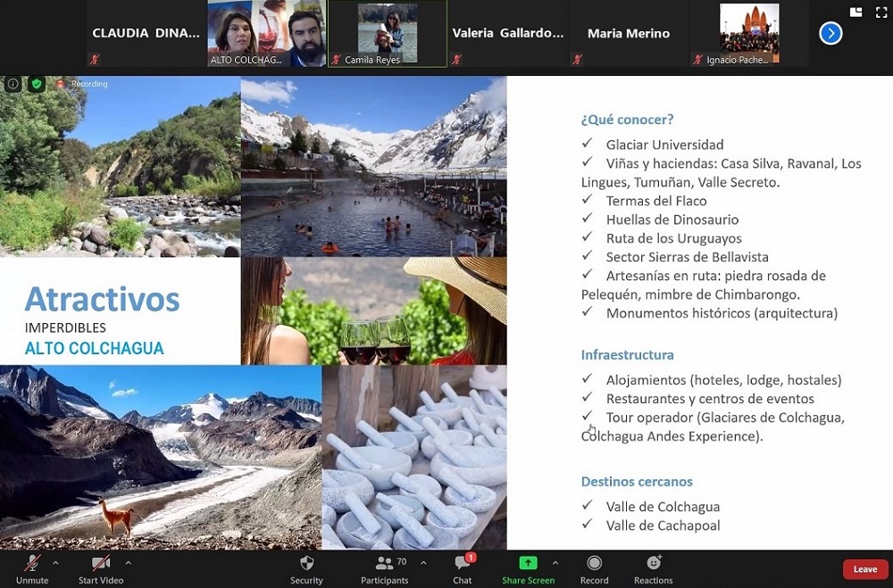Enter full screen mode
The image size is (893, 588).
[880, 12]
